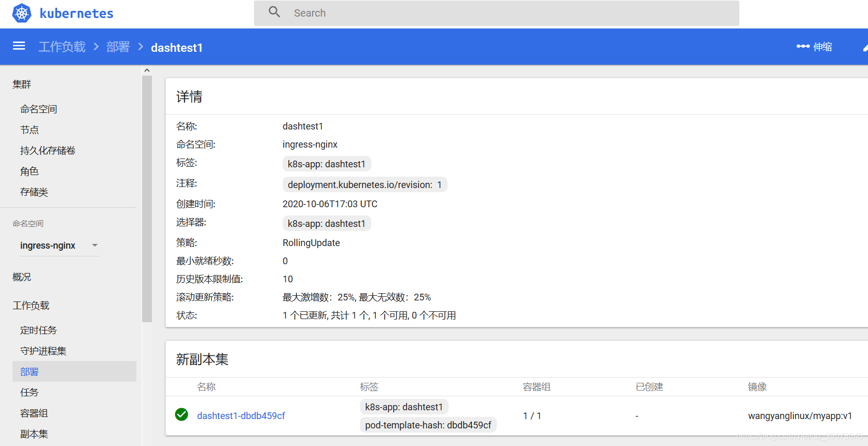Screen dimensions: 868x446
Task: Click the image wangyanglinux/myapp:v1 value
Action: pos(800,415)
